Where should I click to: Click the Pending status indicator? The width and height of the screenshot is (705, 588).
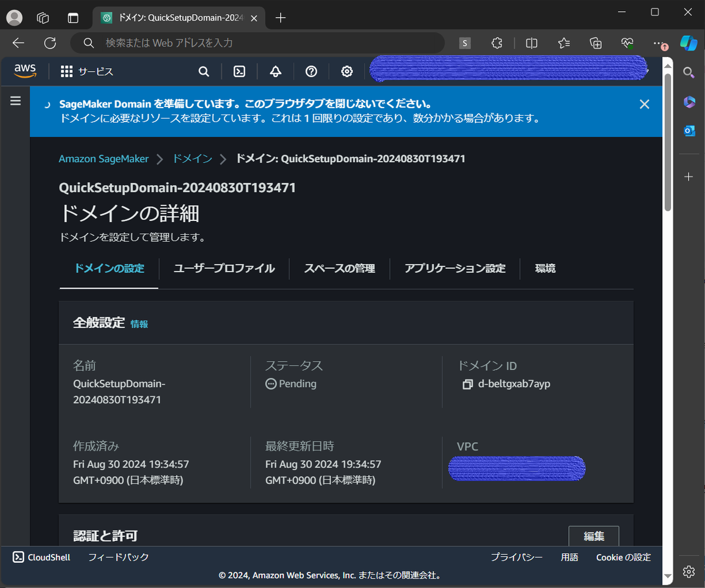click(291, 384)
